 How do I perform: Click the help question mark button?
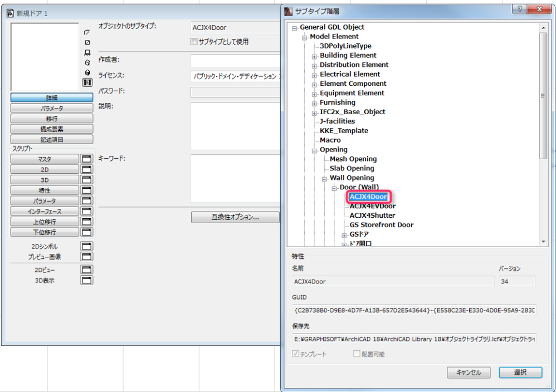click(x=519, y=9)
